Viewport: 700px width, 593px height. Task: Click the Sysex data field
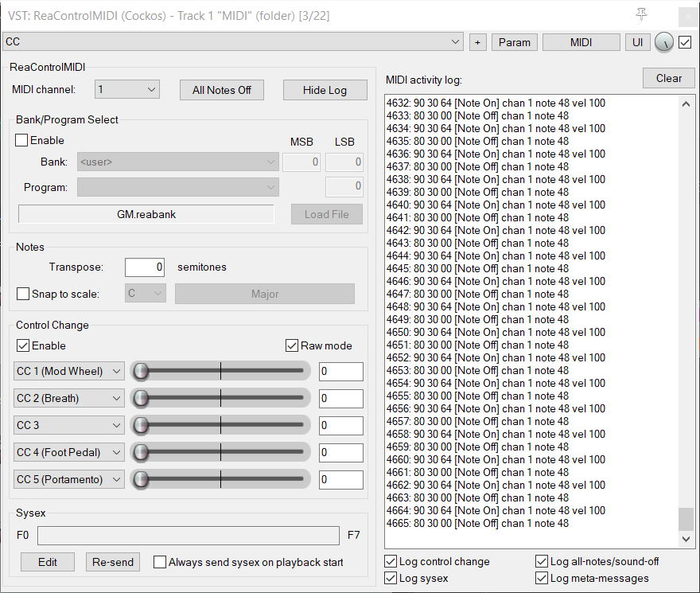coord(189,536)
